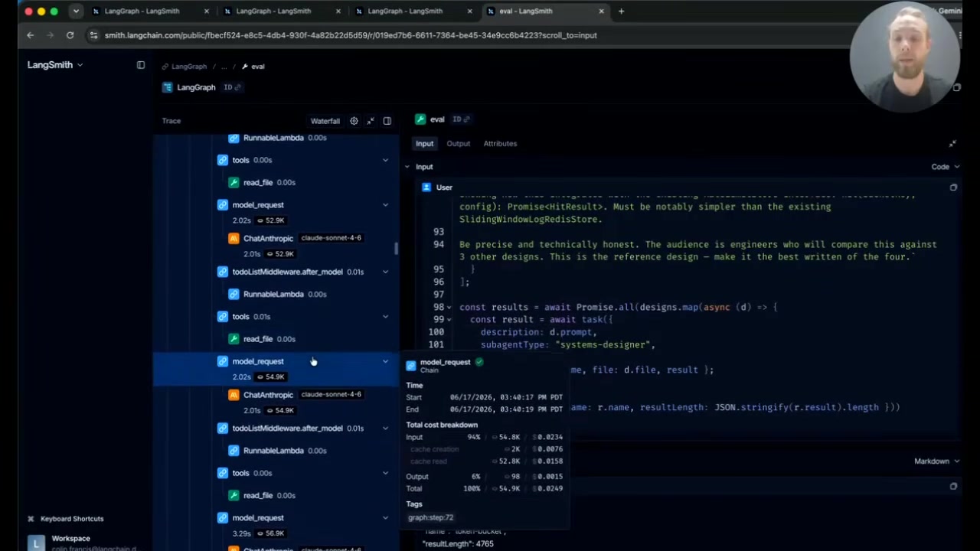The height and width of the screenshot is (551, 980).
Task: Switch to the Attributes tab
Action: (500, 144)
